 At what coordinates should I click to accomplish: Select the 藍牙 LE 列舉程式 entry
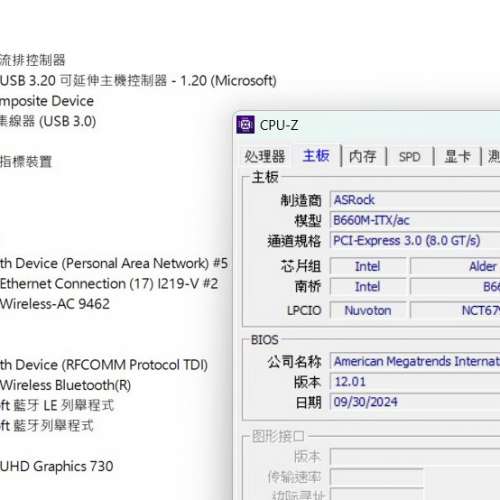57,406
